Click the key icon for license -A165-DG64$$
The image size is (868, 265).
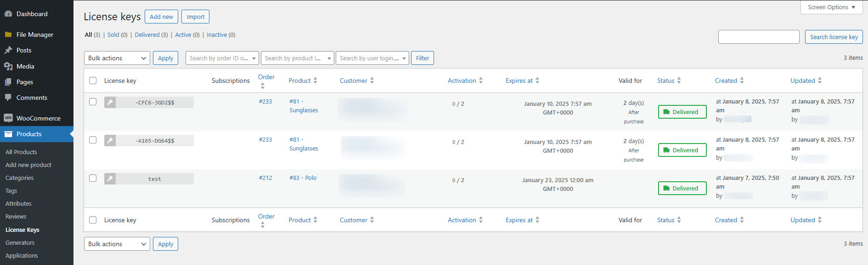[x=110, y=141]
